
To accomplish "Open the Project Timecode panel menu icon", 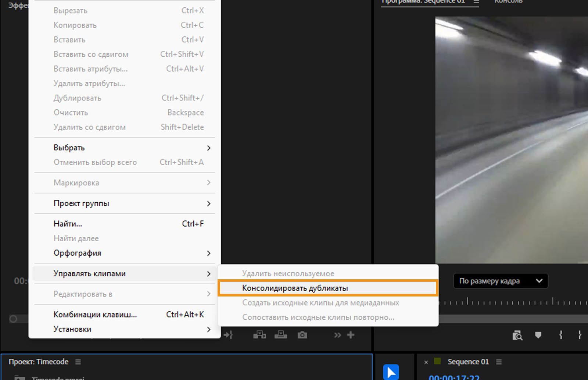I will 78,362.
